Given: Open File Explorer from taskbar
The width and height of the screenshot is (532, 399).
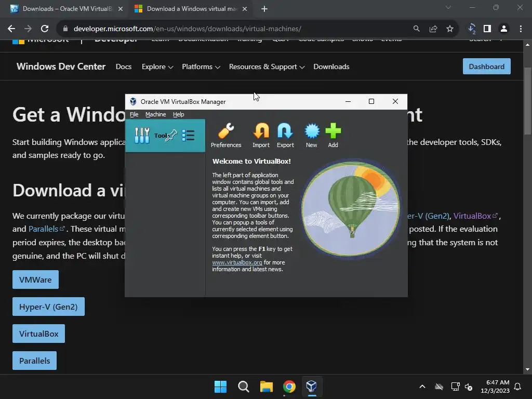Looking at the screenshot, I should [x=267, y=387].
